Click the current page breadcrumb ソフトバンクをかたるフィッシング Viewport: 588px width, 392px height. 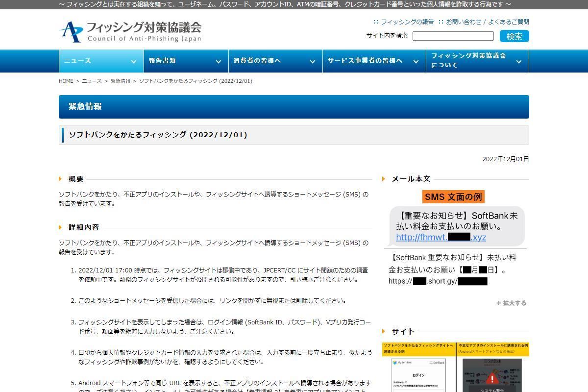[x=196, y=81]
